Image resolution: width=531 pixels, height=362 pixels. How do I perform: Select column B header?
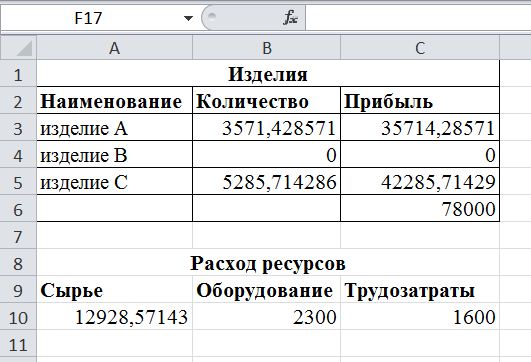point(267,48)
